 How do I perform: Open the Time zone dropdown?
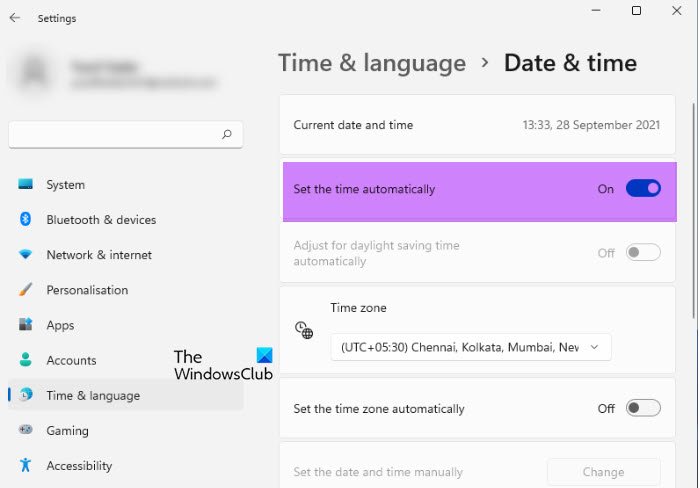point(470,347)
